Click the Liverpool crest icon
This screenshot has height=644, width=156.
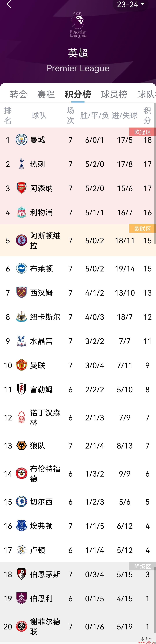[22, 212]
